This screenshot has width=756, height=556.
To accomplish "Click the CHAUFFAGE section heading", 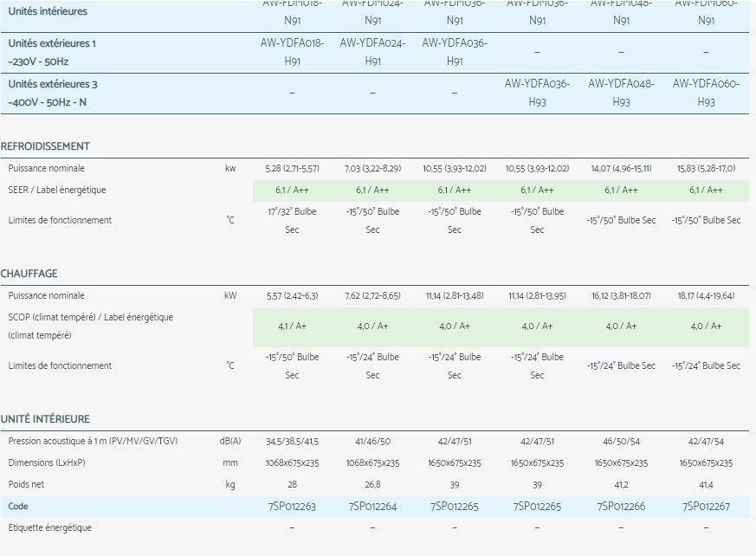I will [29, 274].
